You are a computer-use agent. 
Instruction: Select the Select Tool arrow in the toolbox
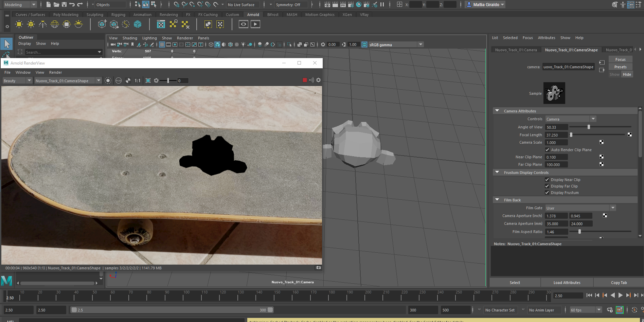7,43
